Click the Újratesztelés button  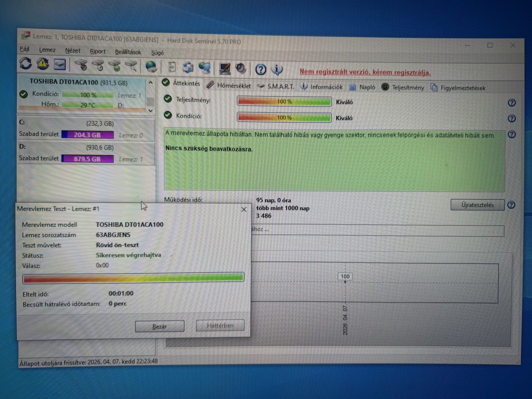(x=477, y=205)
